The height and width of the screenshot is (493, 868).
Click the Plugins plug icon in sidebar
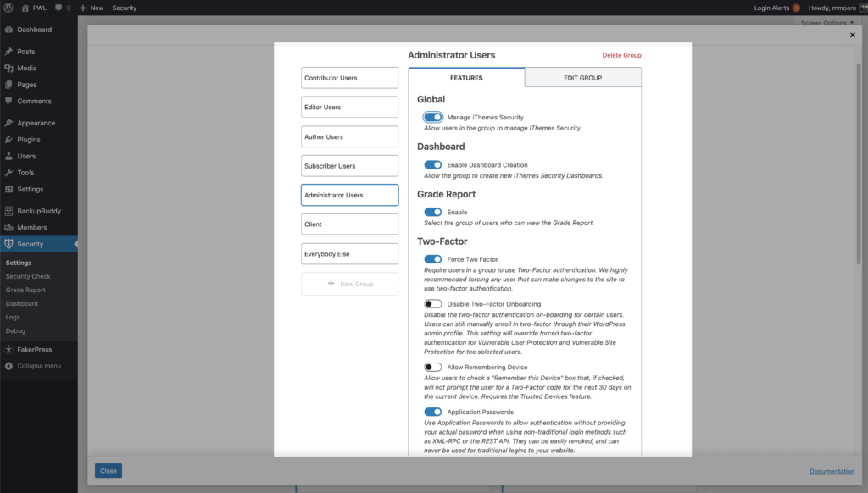click(8, 140)
